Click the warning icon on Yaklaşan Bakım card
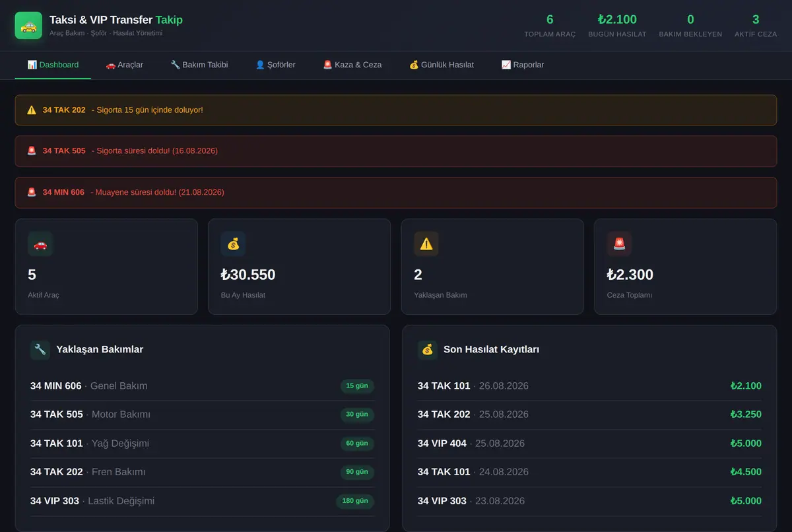This screenshot has width=792, height=532. (x=426, y=244)
